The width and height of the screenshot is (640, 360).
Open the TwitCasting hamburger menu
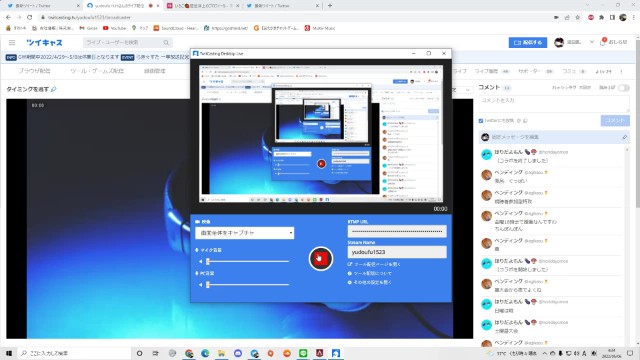(x=12, y=42)
